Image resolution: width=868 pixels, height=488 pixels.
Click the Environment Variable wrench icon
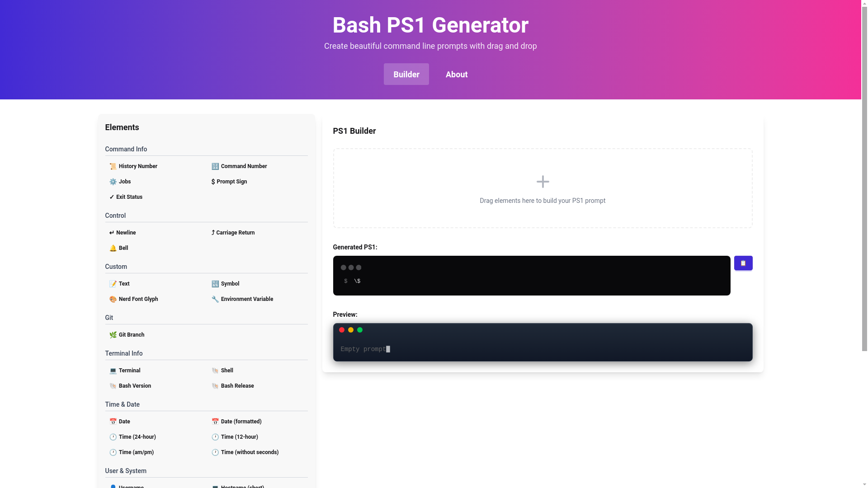[215, 299]
